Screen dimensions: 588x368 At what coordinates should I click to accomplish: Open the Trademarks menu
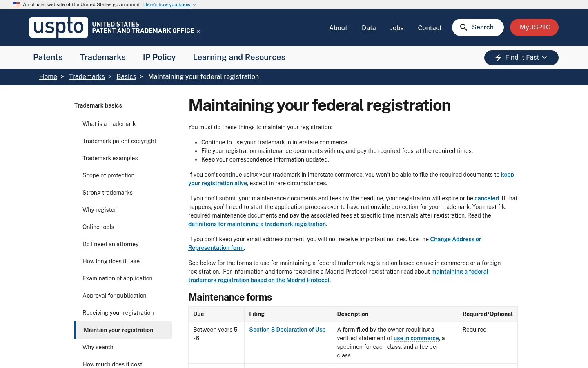tap(103, 57)
